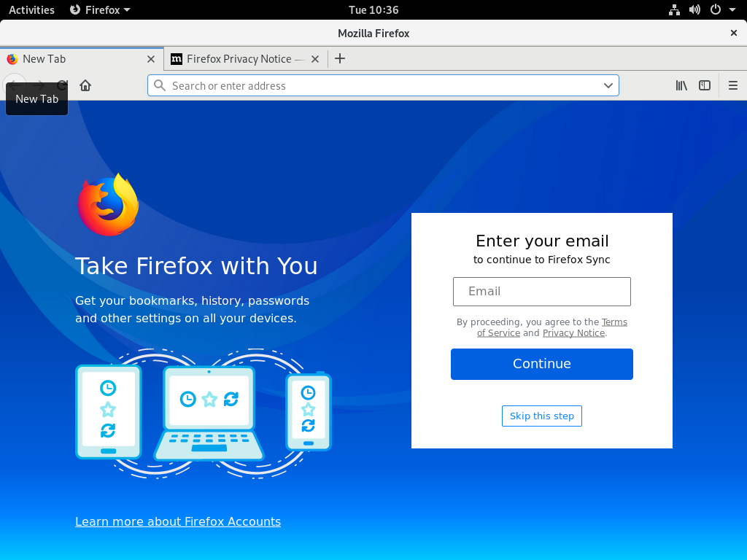Click the search magnifier icon in the address bar

coord(160,85)
